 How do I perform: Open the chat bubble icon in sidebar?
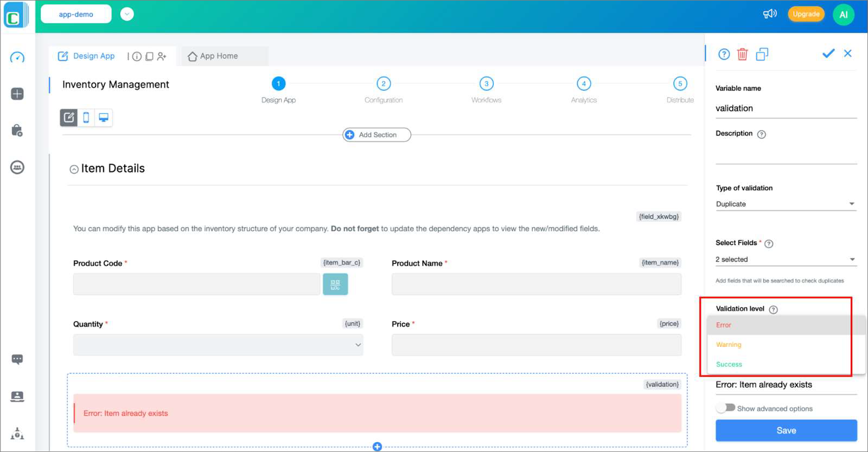[x=17, y=359]
